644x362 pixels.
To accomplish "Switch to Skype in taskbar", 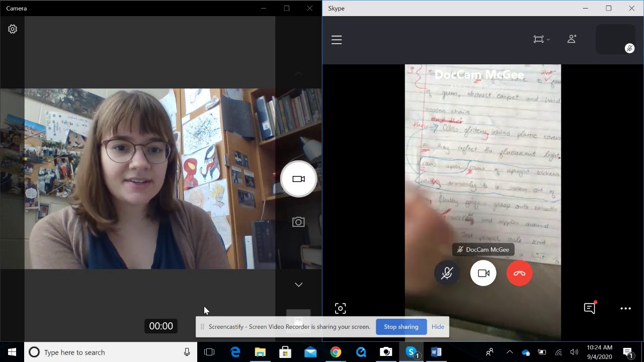I will click(x=412, y=352).
